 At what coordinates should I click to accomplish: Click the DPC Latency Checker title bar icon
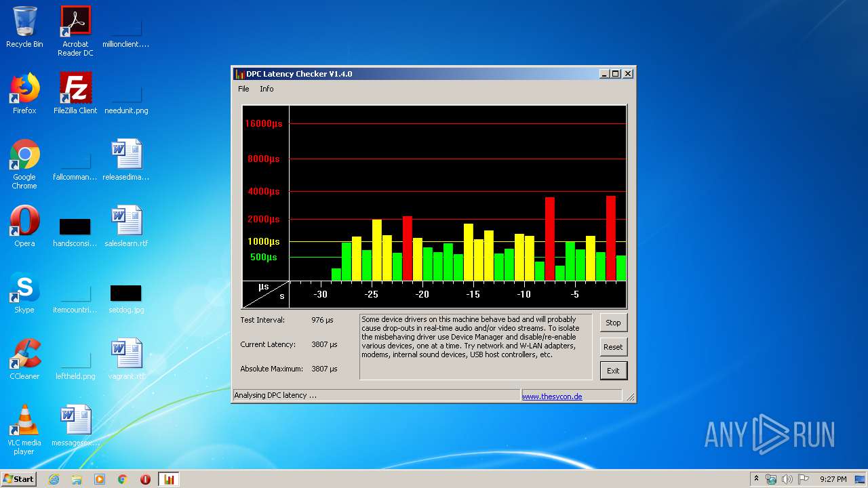239,74
